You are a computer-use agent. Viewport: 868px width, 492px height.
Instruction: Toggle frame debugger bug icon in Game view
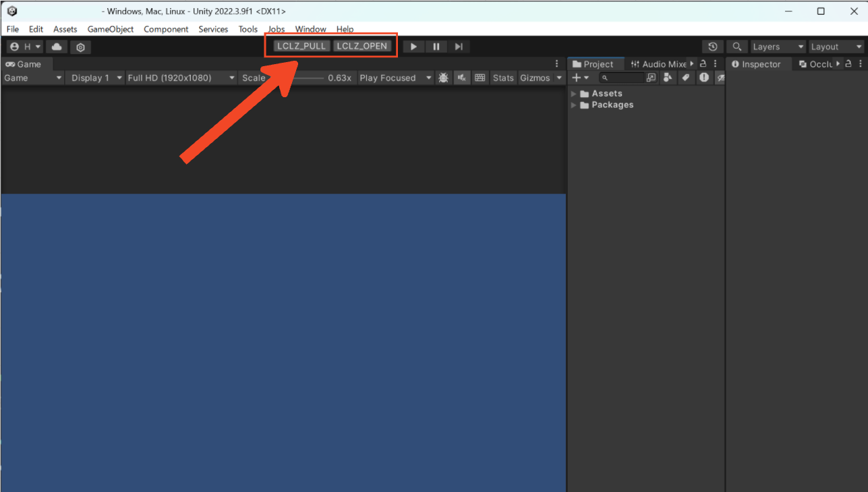[443, 78]
